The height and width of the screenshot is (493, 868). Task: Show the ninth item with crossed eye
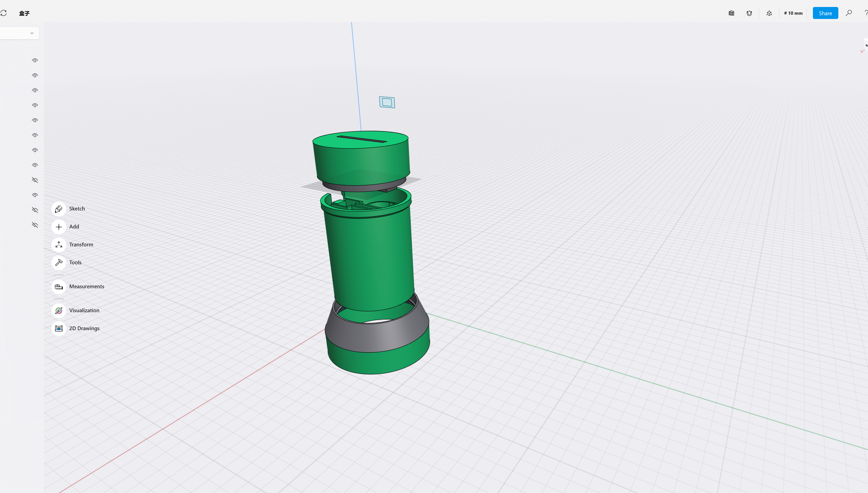(x=35, y=180)
